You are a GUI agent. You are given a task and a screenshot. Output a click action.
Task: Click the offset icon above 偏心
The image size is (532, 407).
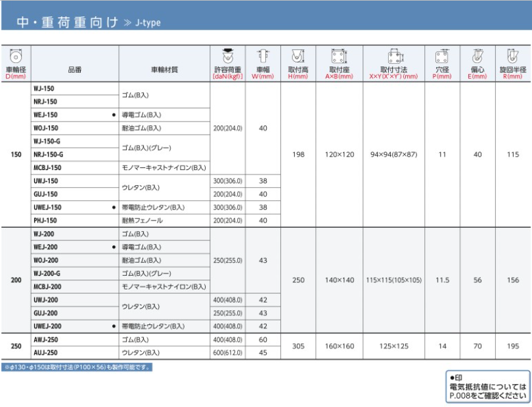click(477, 56)
